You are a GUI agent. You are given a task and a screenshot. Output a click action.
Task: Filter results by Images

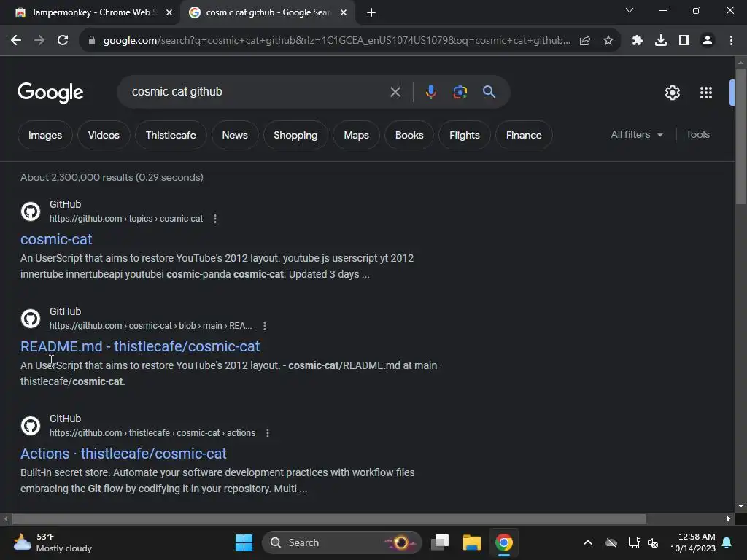45,135
